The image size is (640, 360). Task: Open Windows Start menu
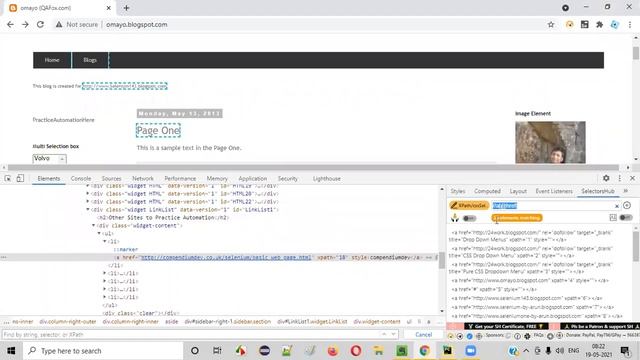click(x=11, y=351)
